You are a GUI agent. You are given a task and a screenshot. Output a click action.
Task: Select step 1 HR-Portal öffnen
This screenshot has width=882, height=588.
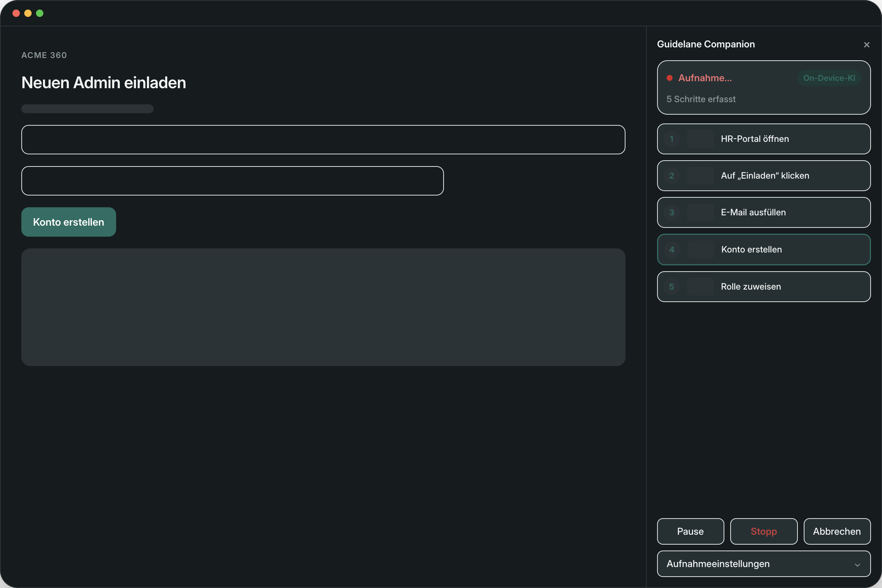pyautogui.click(x=764, y=139)
